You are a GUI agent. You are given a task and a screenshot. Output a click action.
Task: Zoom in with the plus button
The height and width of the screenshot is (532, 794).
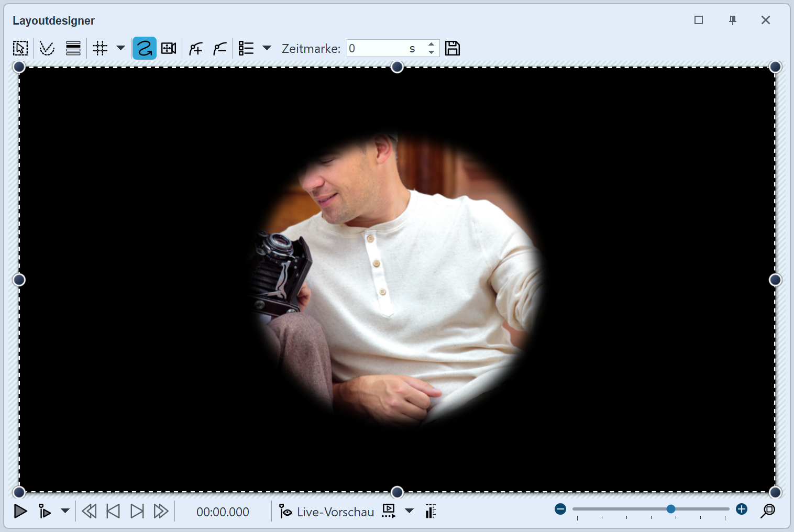point(742,509)
